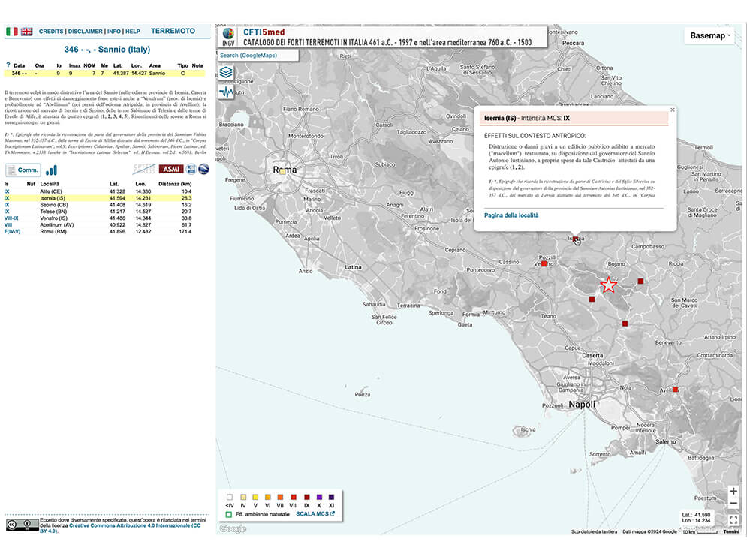747x560 pixels.
Task: Click the red marker right of the star
Action: click(x=640, y=282)
